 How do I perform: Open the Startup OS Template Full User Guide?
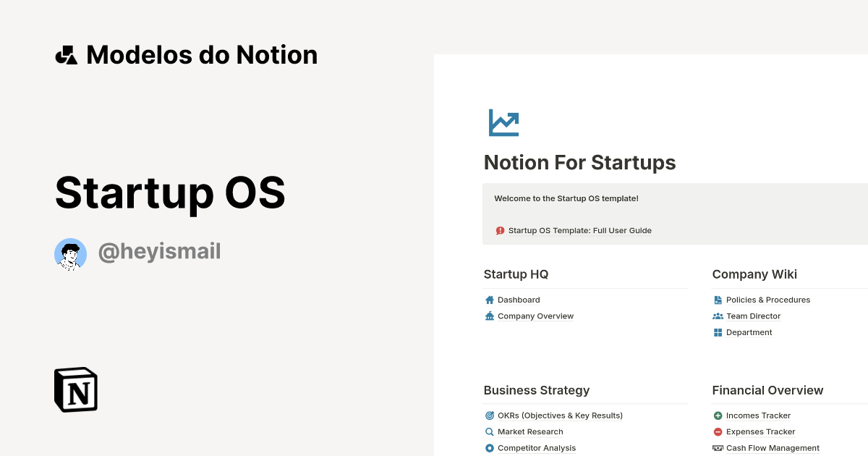(x=579, y=230)
